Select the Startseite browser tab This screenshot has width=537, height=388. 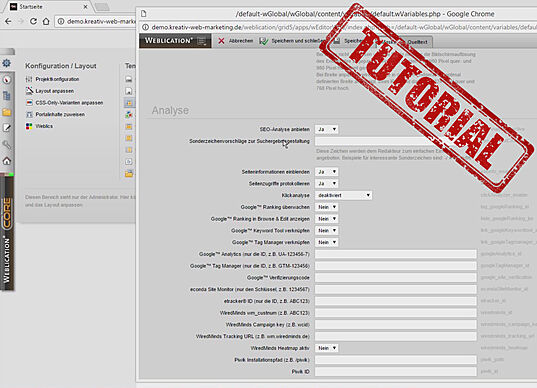coord(48,7)
